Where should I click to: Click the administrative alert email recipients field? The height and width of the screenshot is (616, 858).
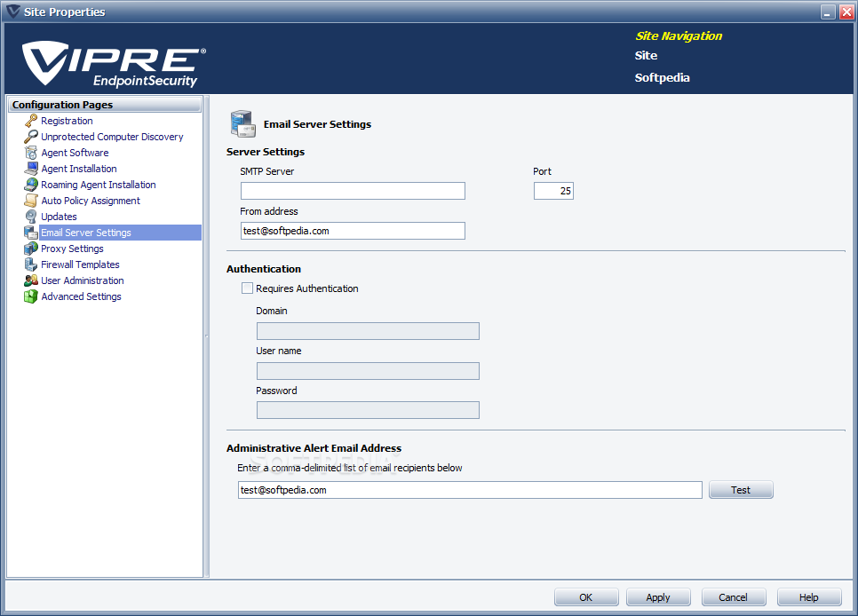(470, 490)
